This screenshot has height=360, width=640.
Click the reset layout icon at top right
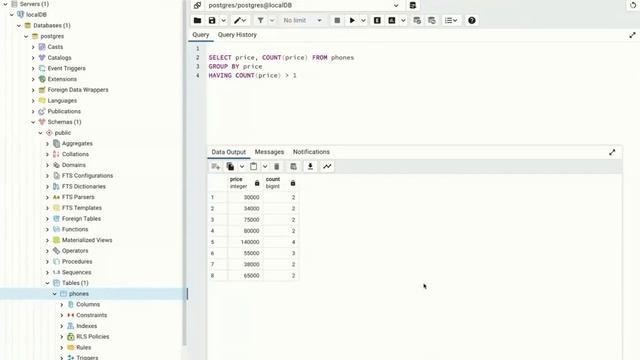(633, 5)
